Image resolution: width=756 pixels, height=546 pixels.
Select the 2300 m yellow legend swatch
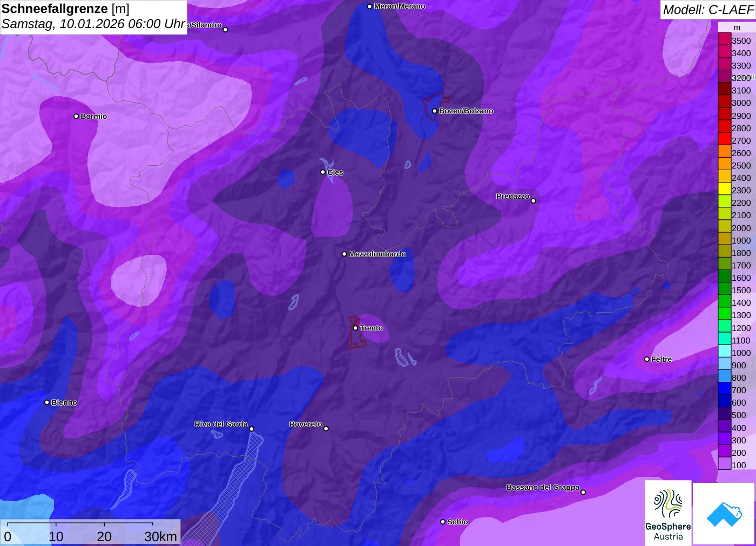[x=724, y=188]
